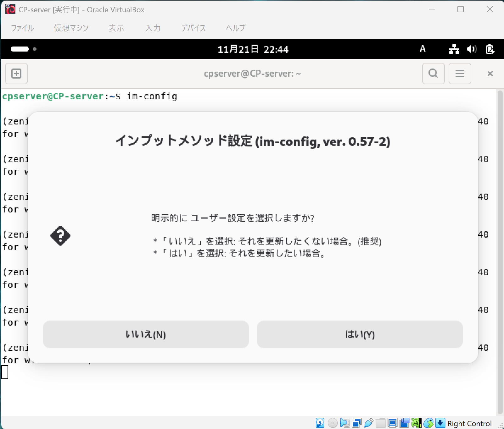
Task: Close the terminal with the x button
Action: coord(490,74)
